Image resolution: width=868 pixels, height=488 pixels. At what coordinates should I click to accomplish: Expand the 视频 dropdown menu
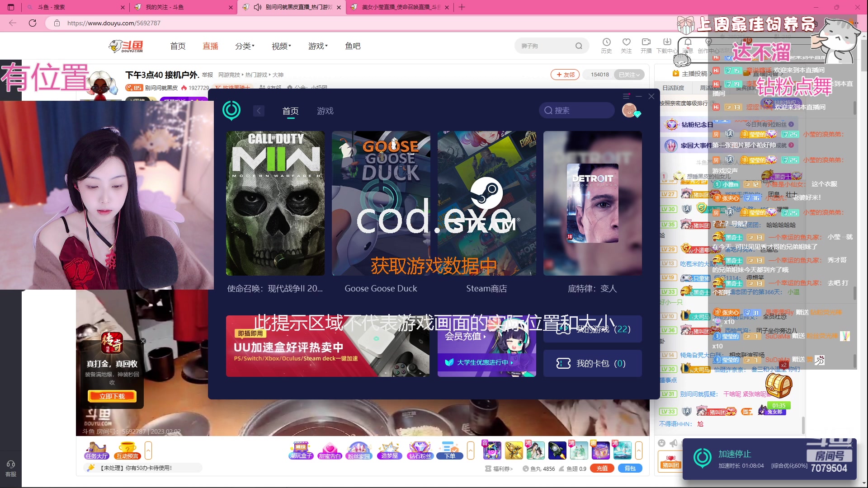[281, 46]
